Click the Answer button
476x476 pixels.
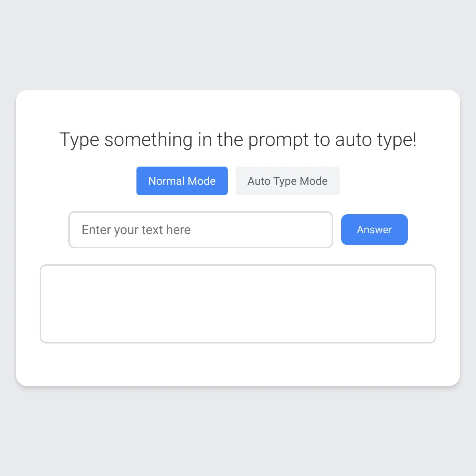click(374, 230)
